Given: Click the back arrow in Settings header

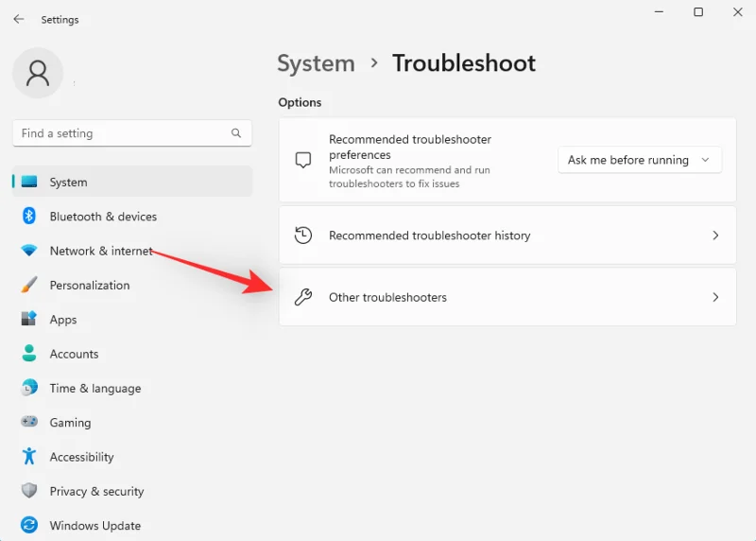Looking at the screenshot, I should coord(19,19).
